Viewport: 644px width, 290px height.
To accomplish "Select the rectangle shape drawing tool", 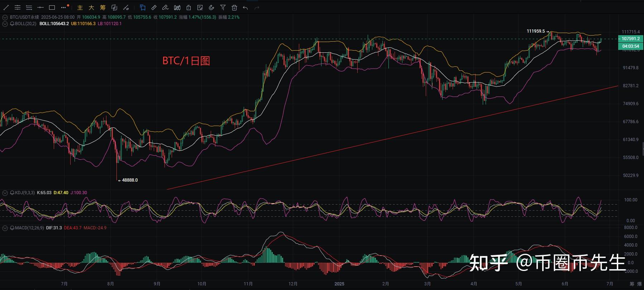I will (52, 8).
